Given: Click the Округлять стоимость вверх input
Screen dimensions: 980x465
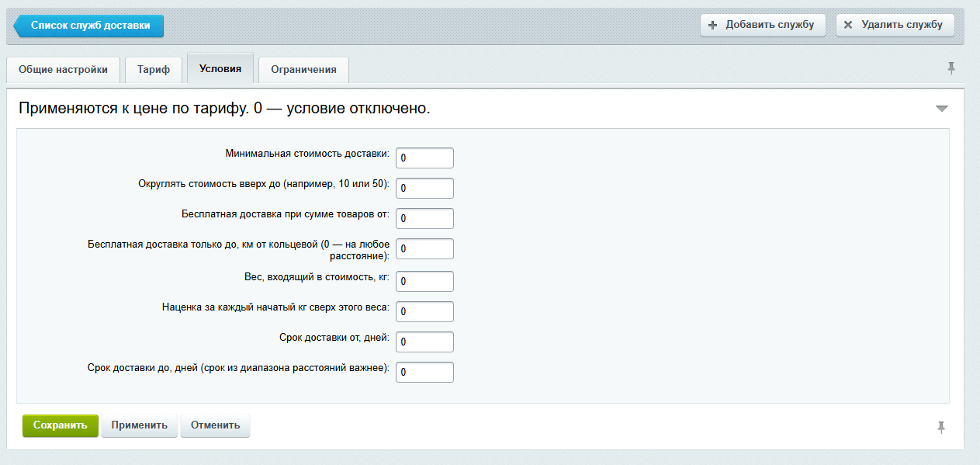Looking at the screenshot, I should [424, 188].
